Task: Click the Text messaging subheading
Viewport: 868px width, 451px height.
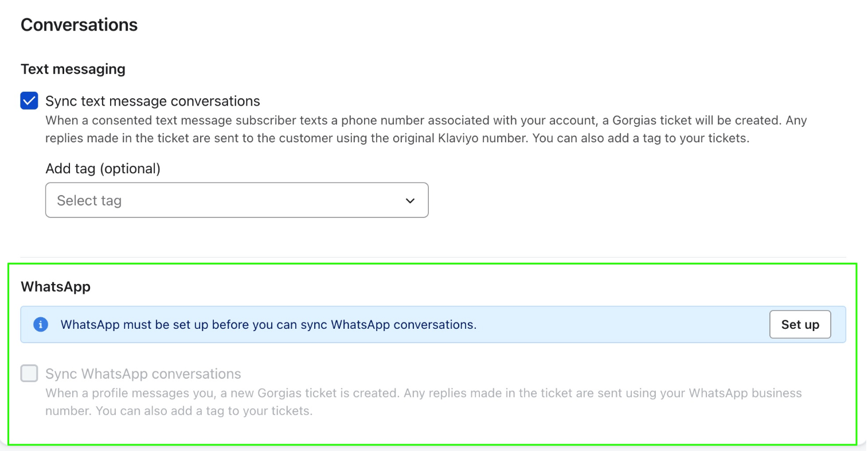Action: tap(73, 69)
